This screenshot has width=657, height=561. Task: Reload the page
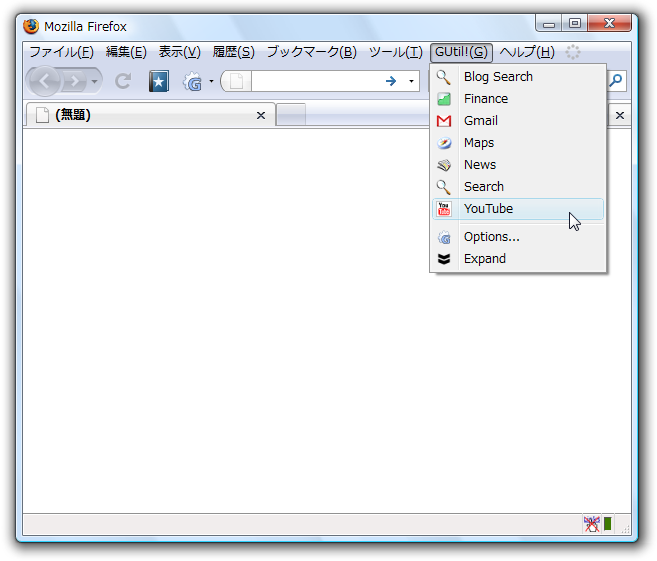pos(123,81)
